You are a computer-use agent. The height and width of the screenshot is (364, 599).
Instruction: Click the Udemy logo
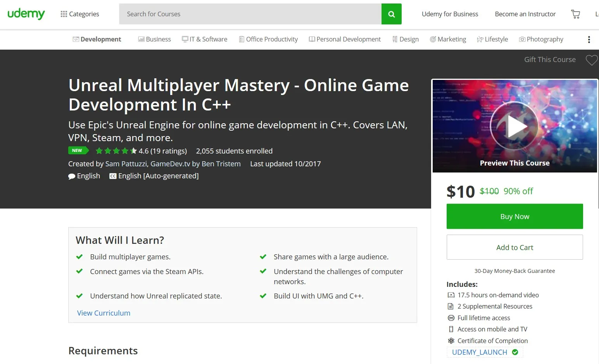click(26, 14)
